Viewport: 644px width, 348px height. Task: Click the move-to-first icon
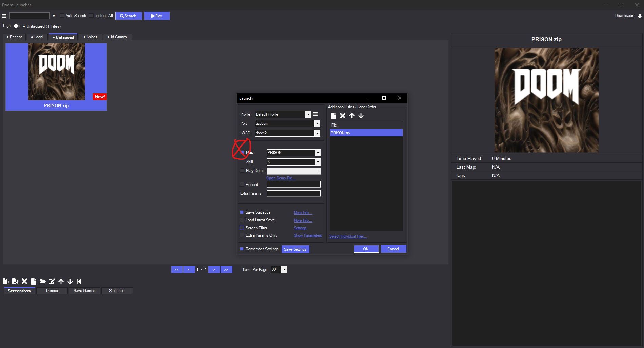pos(79,281)
